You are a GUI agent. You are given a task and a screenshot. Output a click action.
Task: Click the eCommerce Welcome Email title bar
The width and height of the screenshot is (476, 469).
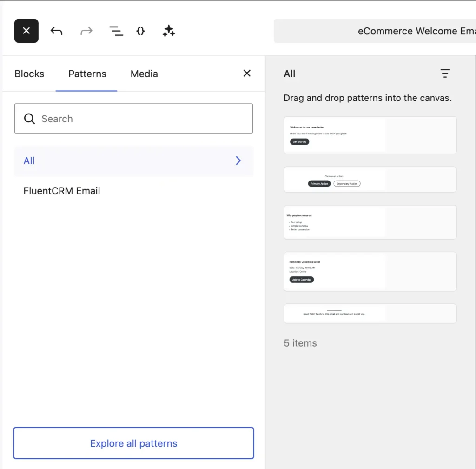coord(375,31)
